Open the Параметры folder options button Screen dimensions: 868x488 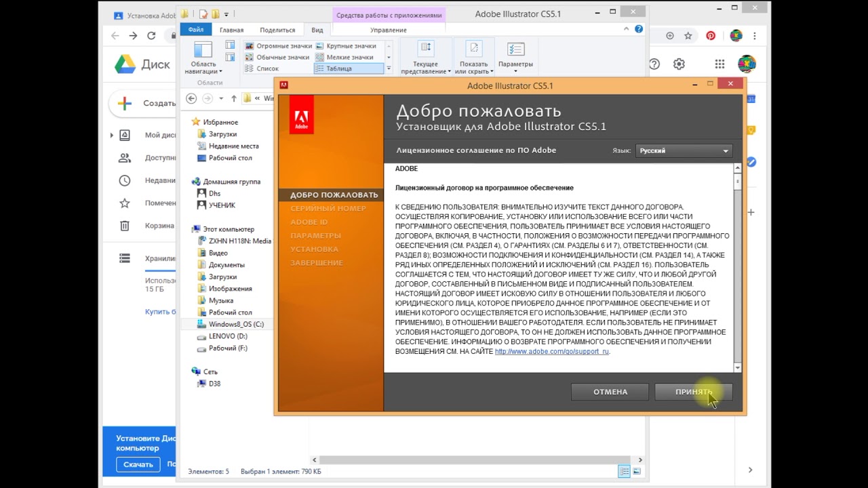[515, 58]
